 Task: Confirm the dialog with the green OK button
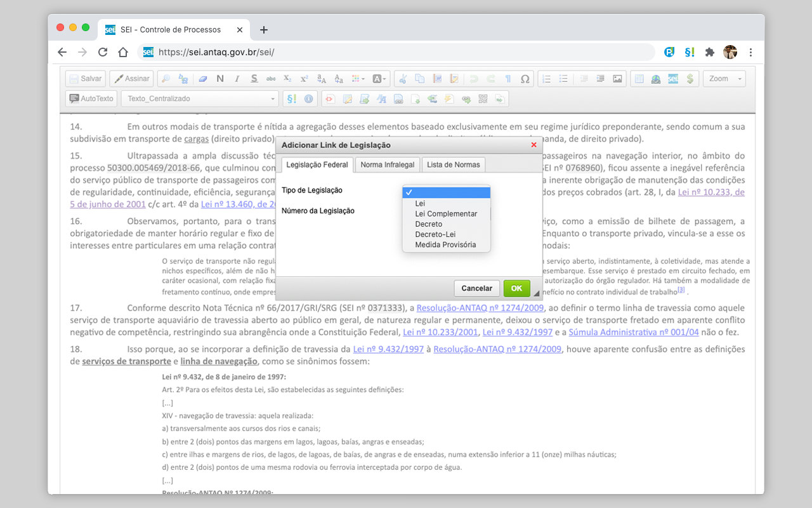(516, 288)
